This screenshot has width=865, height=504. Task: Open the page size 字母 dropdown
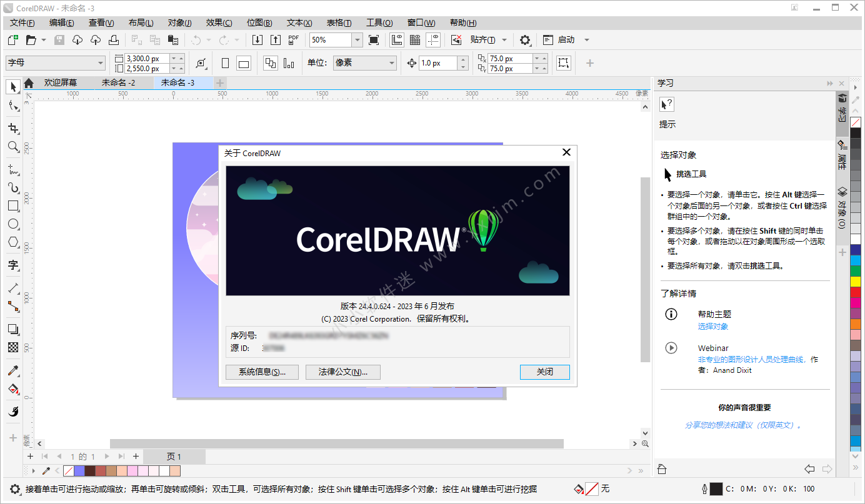(101, 63)
